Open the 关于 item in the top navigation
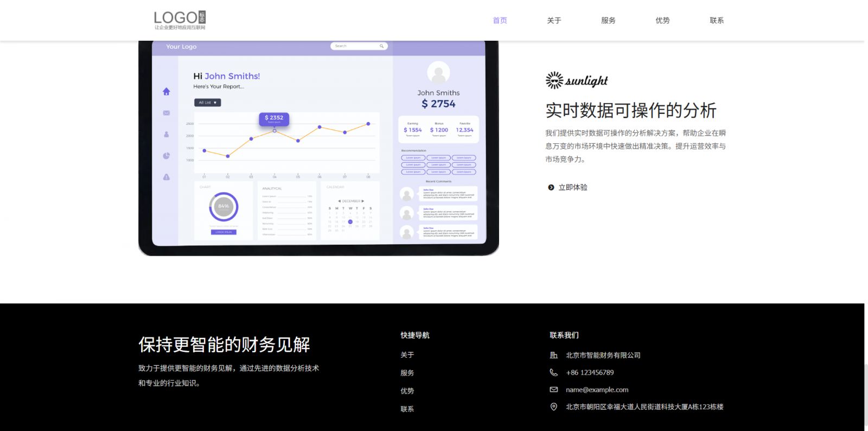Screen dimensions: 868x431 (x=554, y=21)
